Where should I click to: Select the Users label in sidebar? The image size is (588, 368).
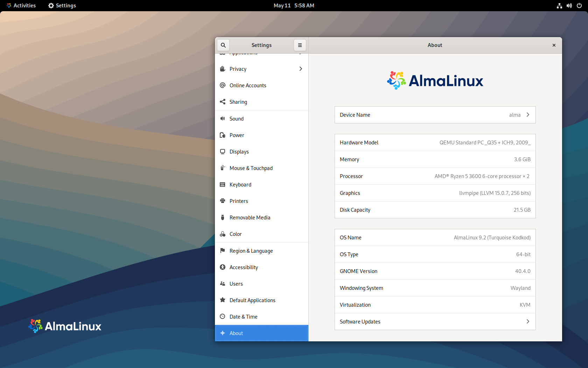click(236, 284)
